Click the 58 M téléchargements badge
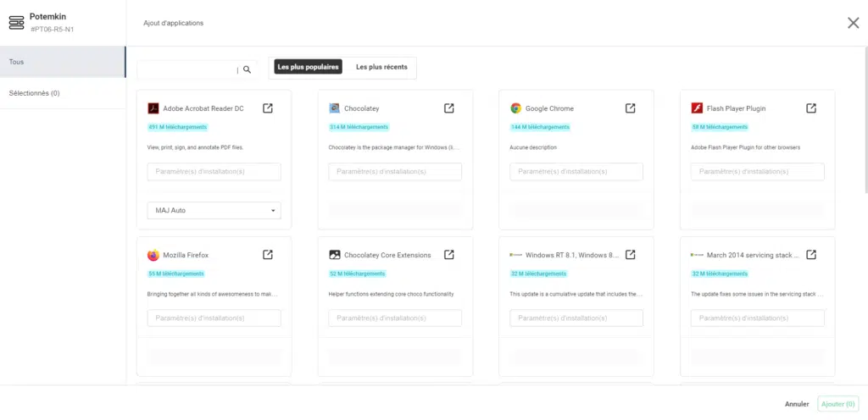 tap(720, 127)
